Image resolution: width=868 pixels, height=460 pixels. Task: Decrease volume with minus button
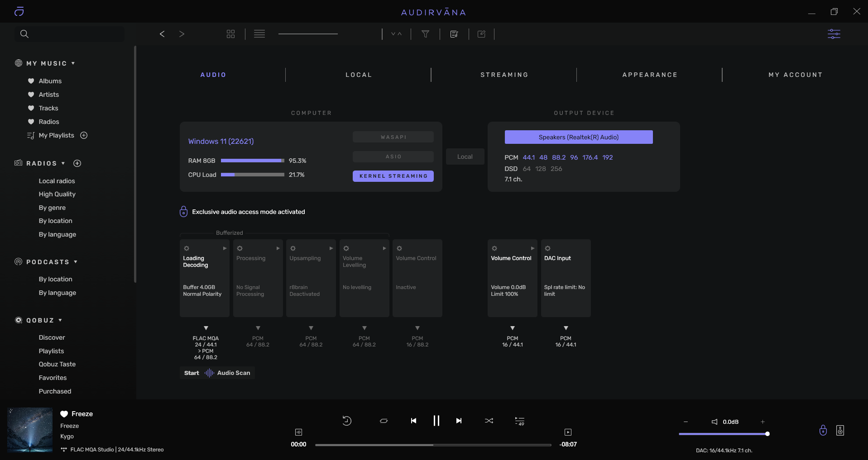click(x=686, y=422)
